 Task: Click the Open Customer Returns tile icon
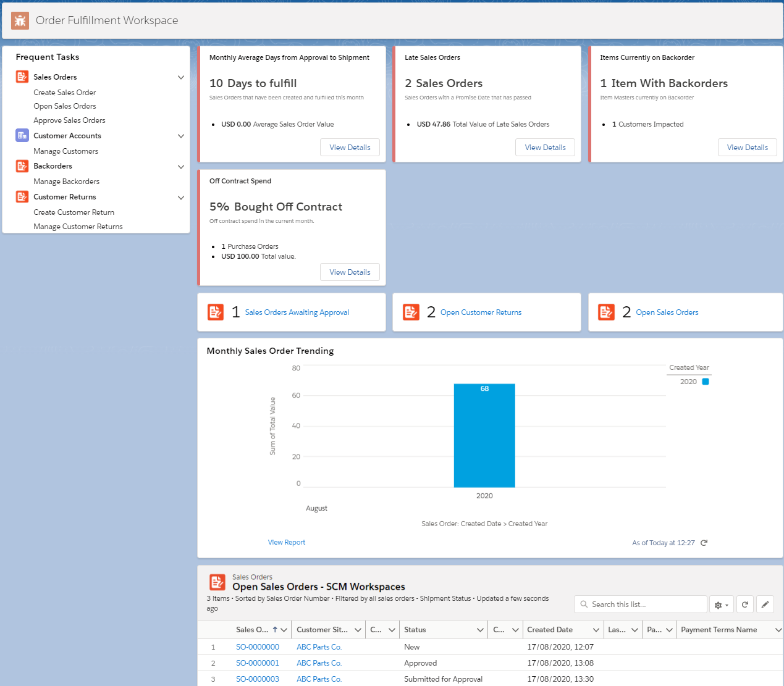pos(411,312)
